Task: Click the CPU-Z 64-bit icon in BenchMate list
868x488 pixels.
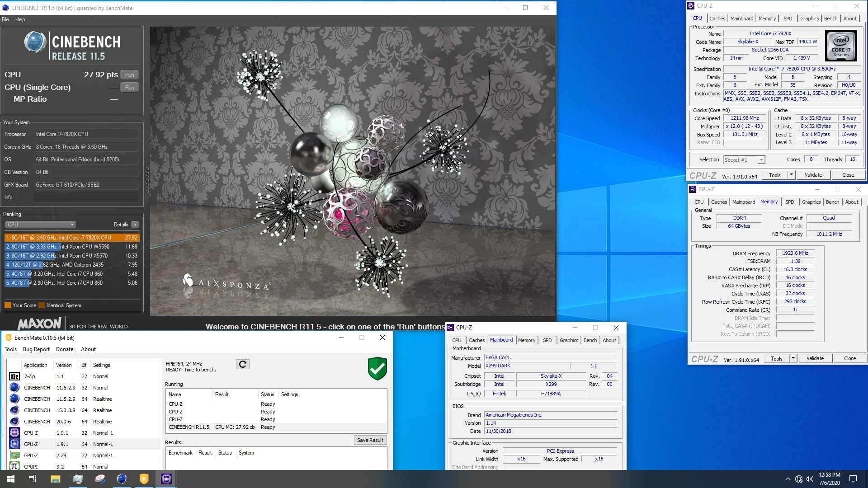Action: pyautogui.click(x=14, y=444)
